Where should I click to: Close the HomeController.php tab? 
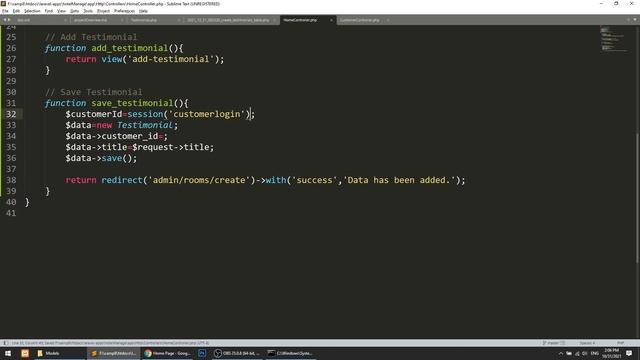[331, 20]
